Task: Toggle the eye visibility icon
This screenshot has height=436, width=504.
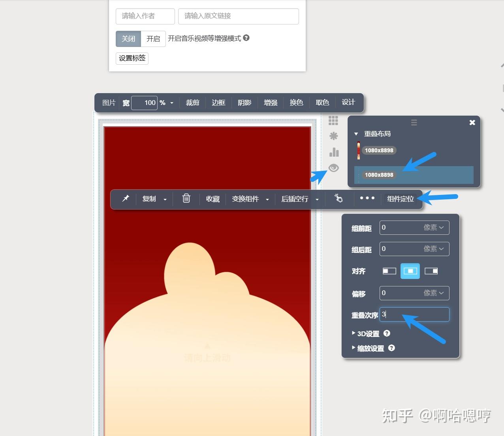Action: pyautogui.click(x=333, y=168)
